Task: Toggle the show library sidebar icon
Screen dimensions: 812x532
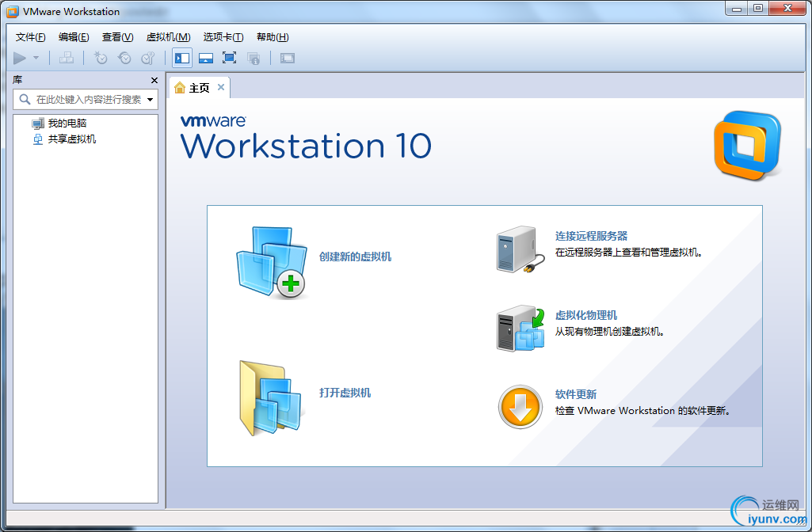Action: pos(182,58)
